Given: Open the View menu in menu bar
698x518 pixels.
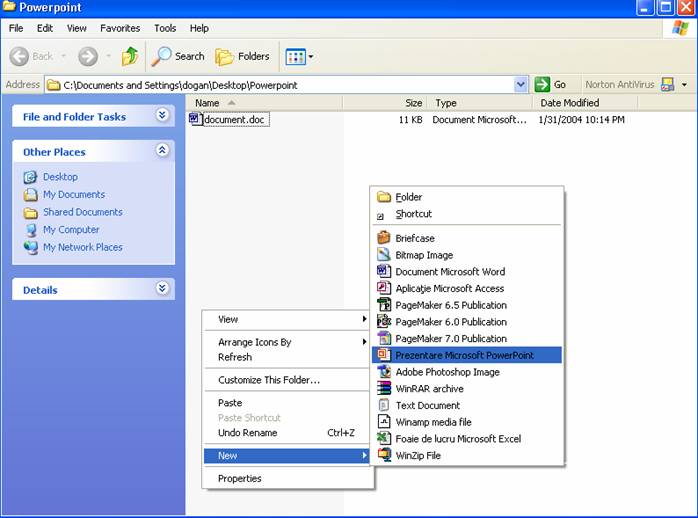Looking at the screenshot, I should coord(77,28).
